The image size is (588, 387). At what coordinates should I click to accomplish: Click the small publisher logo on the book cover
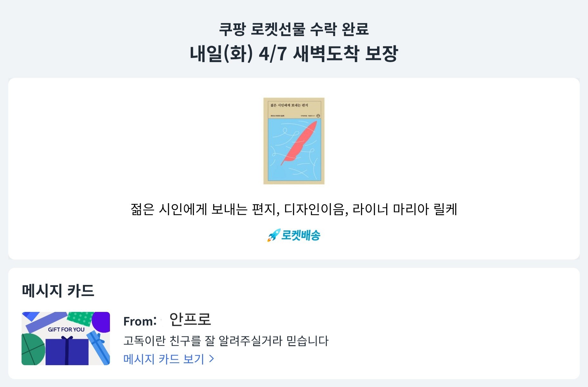[x=318, y=116]
